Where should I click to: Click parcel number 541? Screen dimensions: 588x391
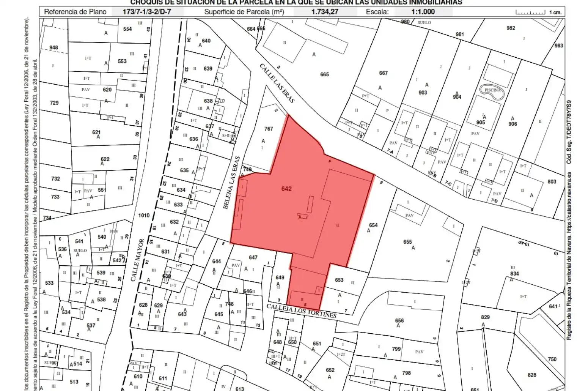(79, 241)
